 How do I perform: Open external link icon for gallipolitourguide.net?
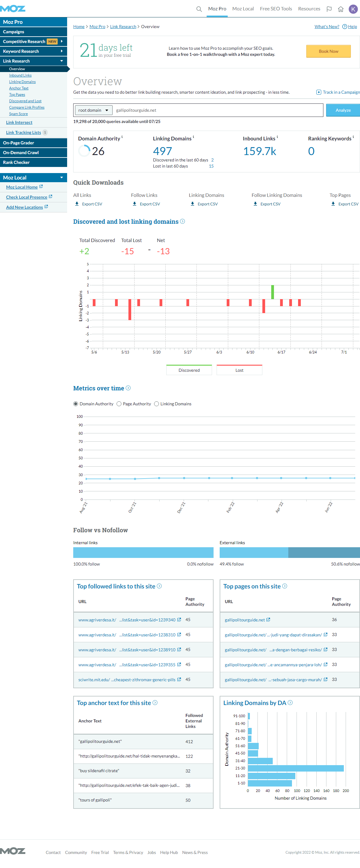[268, 620]
